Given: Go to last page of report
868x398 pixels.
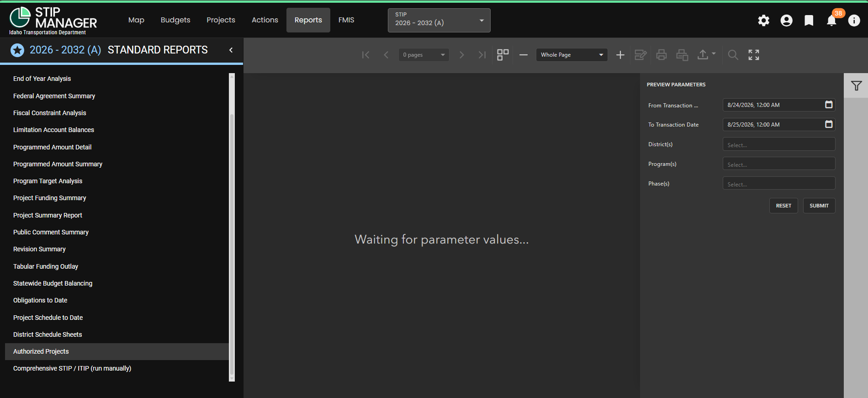Looking at the screenshot, I should click(x=482, y=55).
